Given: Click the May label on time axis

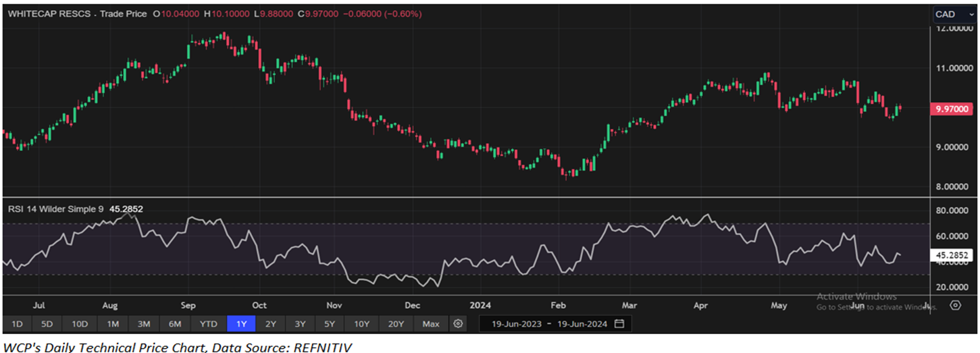Looking at the screenshot, I should pyautogui.click(x=779, y=305).
